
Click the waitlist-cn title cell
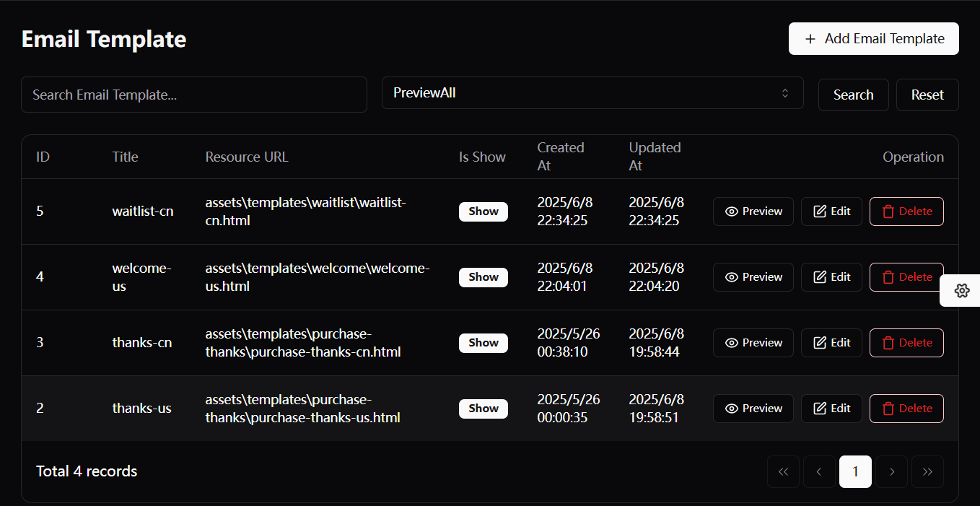(x=143, y=211)
